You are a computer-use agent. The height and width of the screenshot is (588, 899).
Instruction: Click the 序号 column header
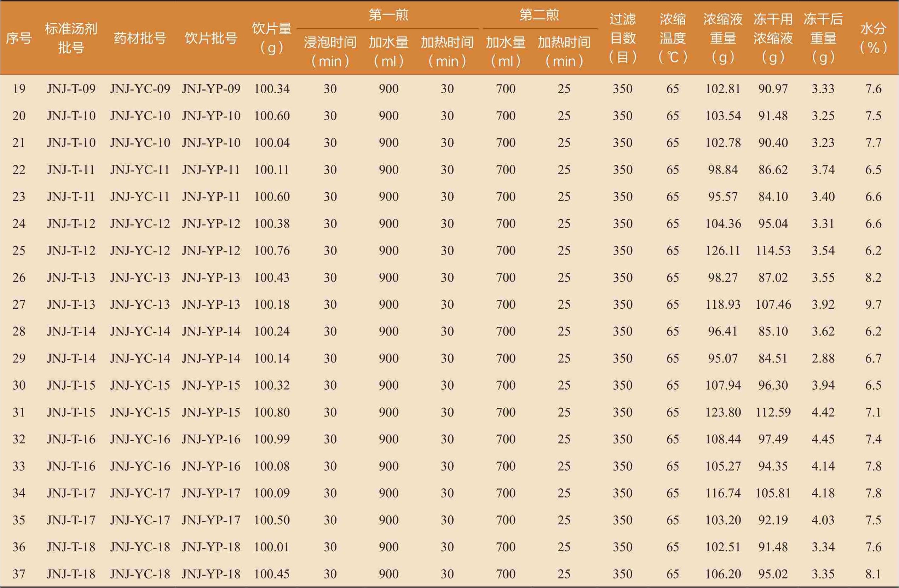pyautogui.click(x=19, y=38)
